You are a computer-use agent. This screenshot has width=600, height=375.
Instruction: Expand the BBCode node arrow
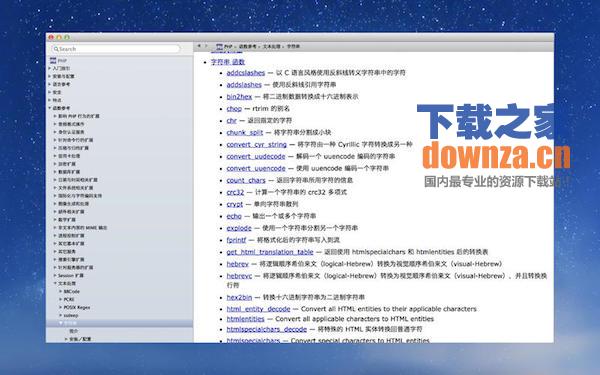pos(60,292)
